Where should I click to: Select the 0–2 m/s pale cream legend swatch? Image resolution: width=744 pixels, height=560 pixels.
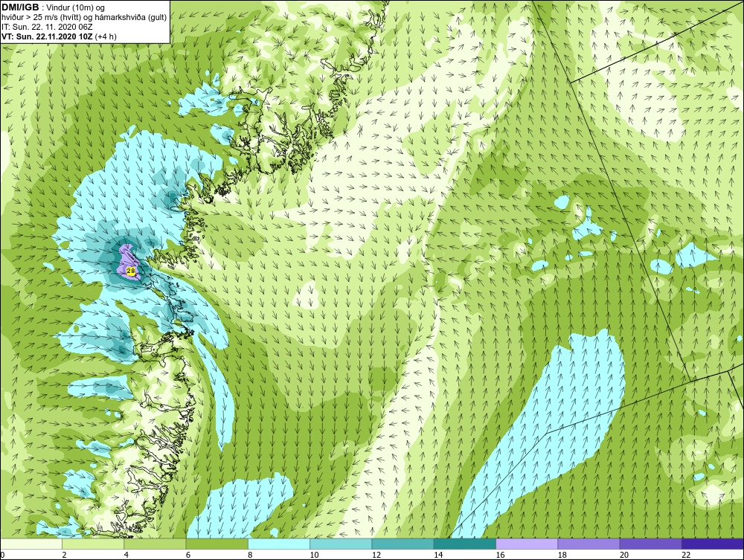pos(31,544)
